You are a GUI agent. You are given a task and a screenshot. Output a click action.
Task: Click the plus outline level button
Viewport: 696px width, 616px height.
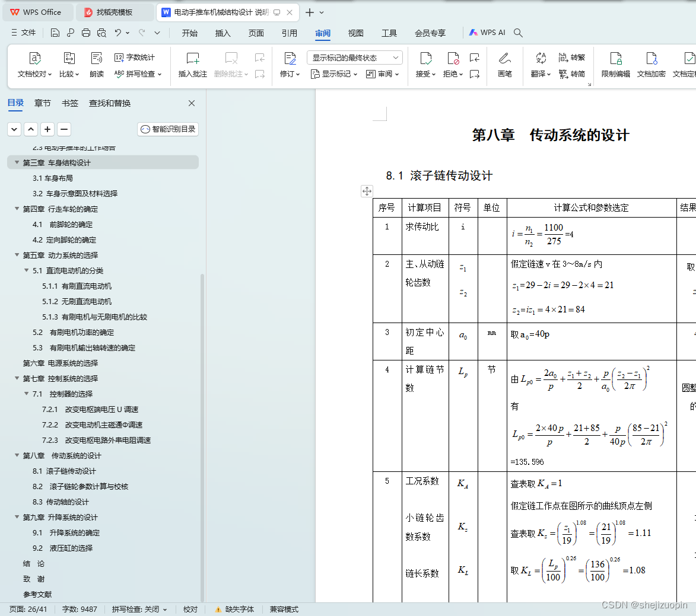coord(47,129)
